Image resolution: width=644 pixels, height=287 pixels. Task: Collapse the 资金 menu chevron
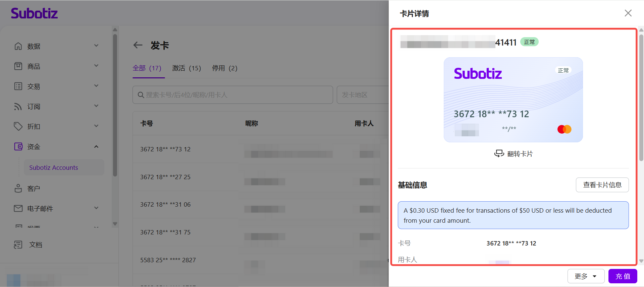[96, 146]
